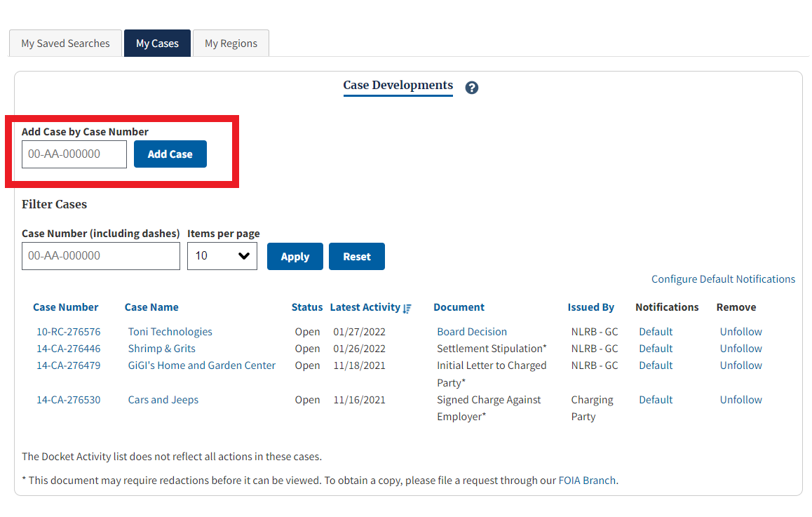Open case 10-RC-276576

click(69, 332)
